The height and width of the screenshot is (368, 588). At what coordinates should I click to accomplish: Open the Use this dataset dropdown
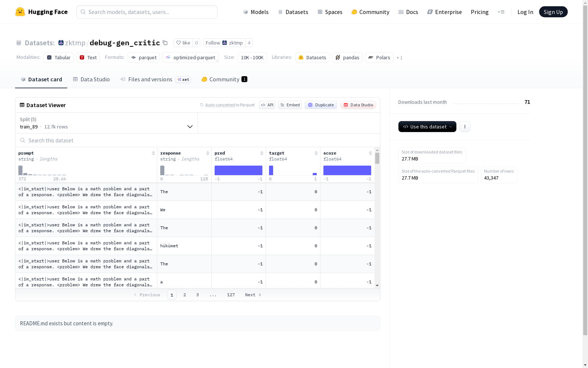pyautogui.click(x=427, y=127)
